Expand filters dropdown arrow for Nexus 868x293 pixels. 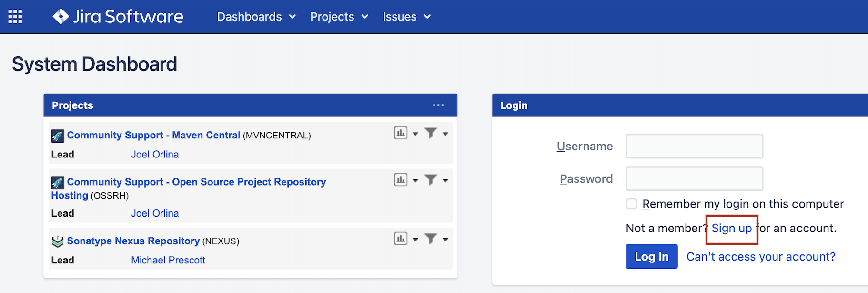(x=445, y=240)
